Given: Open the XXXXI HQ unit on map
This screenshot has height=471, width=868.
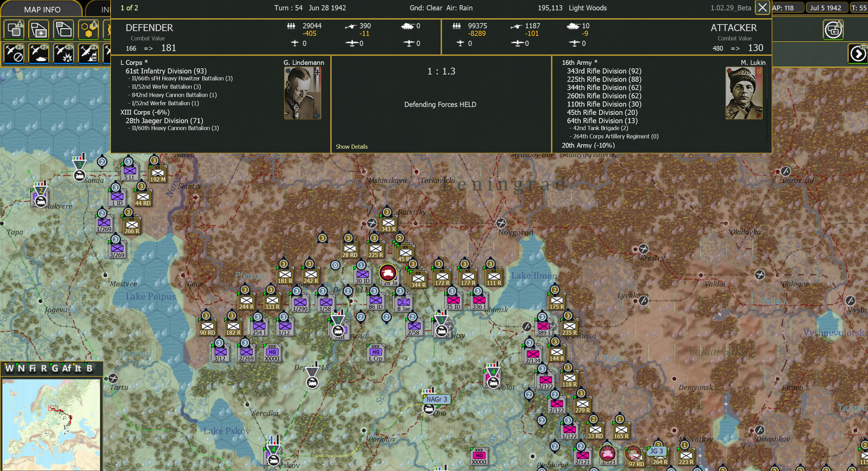Looking at the screenshot, I should pos(272,353).
